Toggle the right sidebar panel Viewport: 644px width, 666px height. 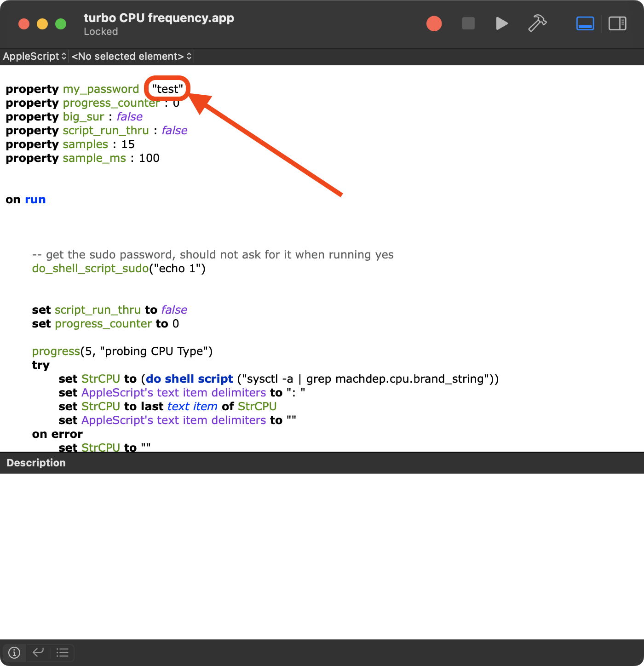617,23
